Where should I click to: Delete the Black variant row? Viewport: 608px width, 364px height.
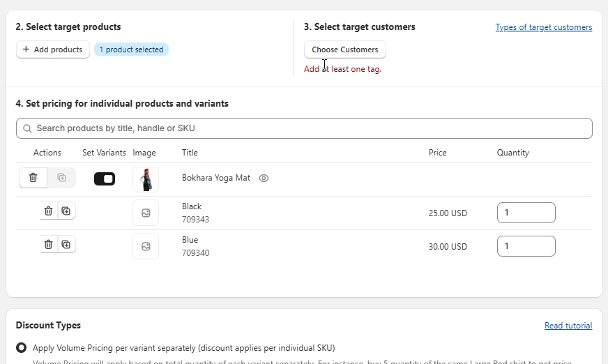[x=49, y=211]
